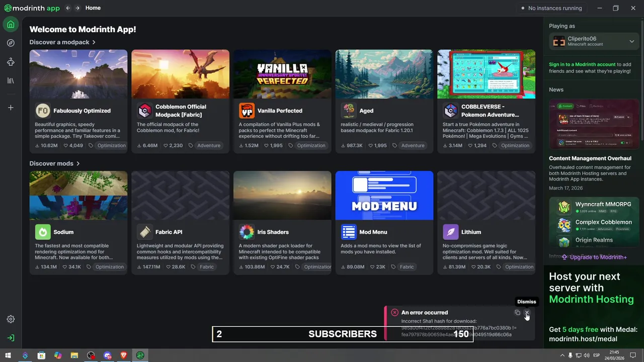This screenshot has width=644, height=362.
Task: Click Fabulously Optimized project icon
Action: [43, 111]
